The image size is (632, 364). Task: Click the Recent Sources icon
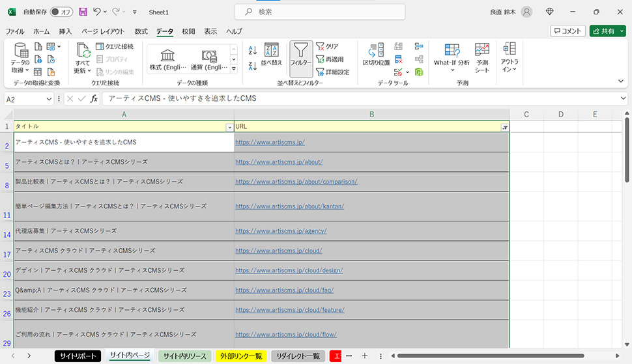(x=51, y=60)
